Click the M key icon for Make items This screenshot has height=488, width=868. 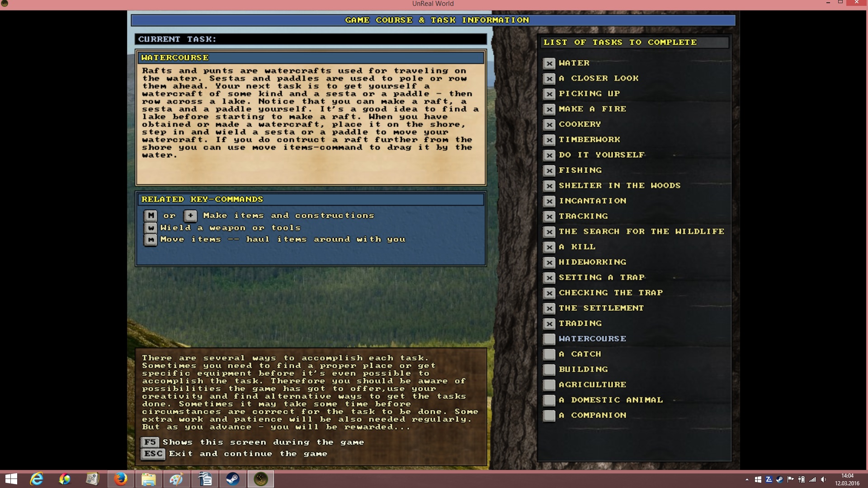[151, 216]
